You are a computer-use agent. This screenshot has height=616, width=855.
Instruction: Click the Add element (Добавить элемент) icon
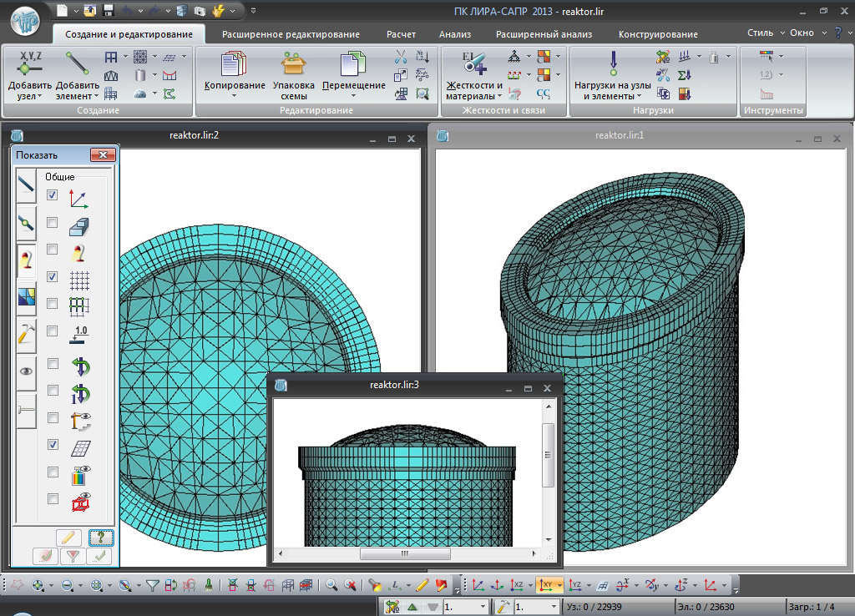click(x=78, y=65)
